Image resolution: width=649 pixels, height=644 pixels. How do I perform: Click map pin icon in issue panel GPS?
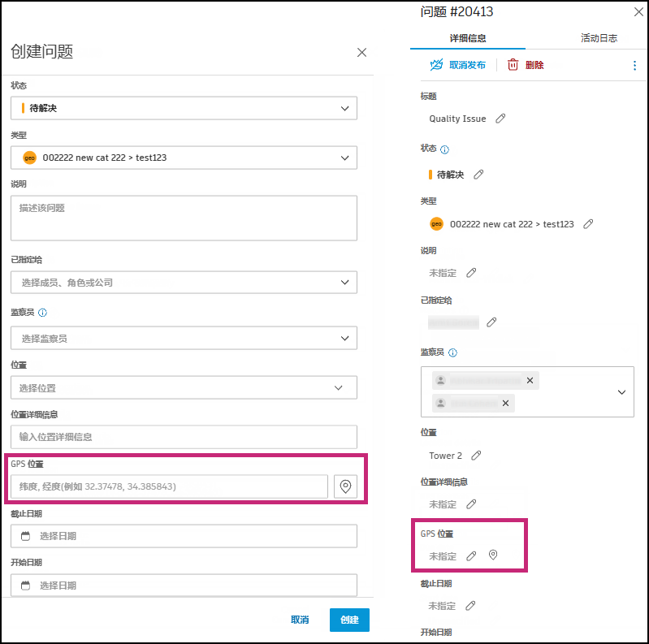[493, 555]
